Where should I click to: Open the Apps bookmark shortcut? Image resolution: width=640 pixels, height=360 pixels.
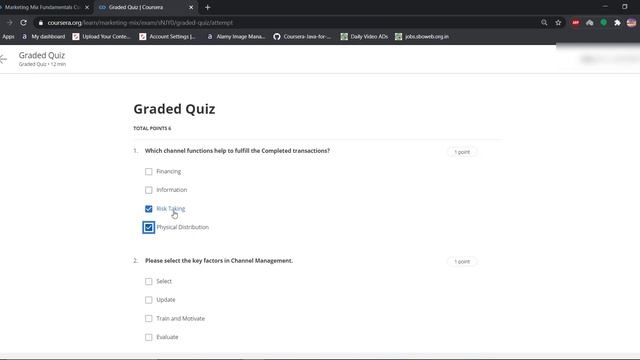8,37
